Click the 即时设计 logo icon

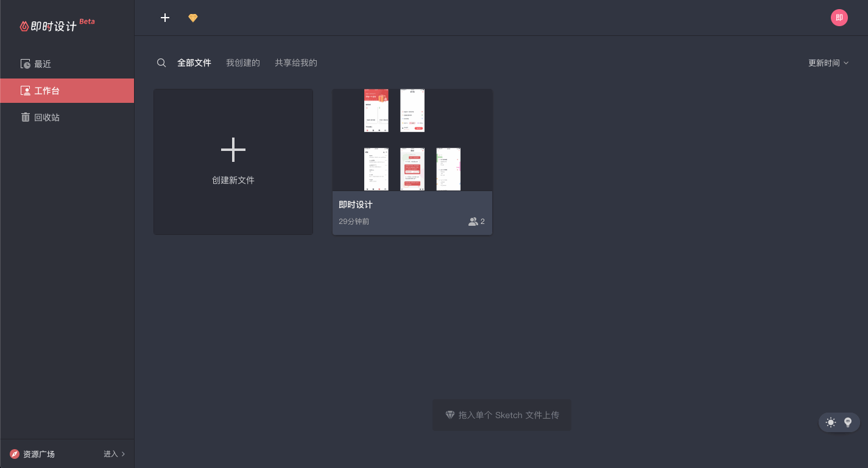(24, 26)
